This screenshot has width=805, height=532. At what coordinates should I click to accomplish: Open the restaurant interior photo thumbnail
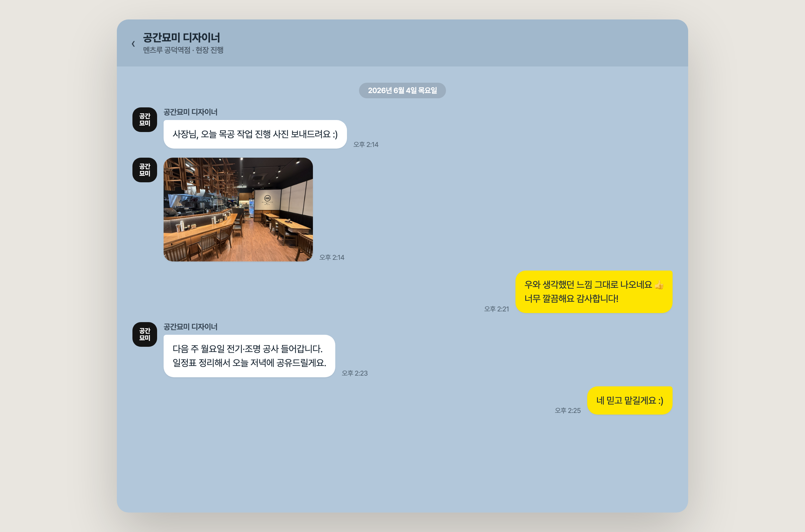(238, 209)
